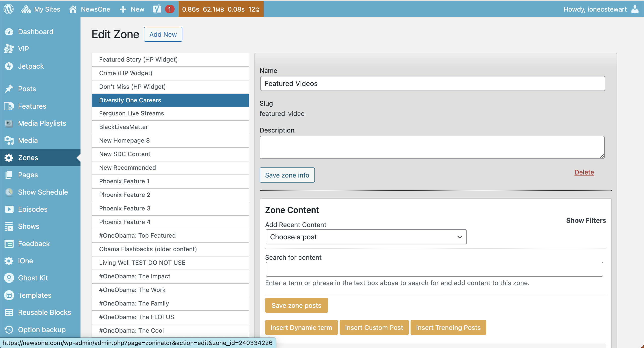This screenshot has height=348, width=644.
Task: Open the My Sites admin menu
Action: [x=41, y=9]
